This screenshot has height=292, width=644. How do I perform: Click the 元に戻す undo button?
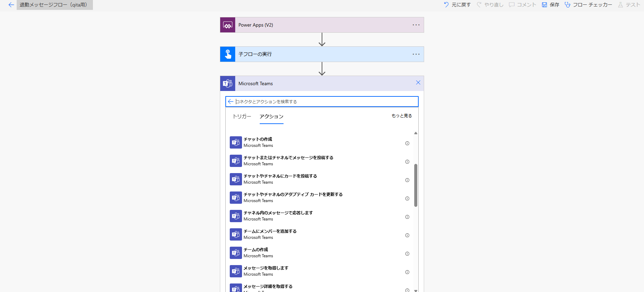coord(457,5)
